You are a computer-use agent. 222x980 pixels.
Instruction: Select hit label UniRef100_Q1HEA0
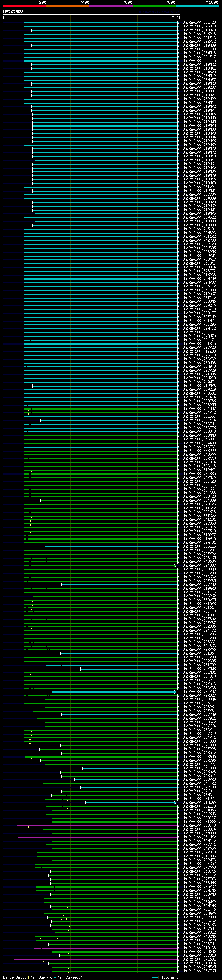click(x=199, y=803)
